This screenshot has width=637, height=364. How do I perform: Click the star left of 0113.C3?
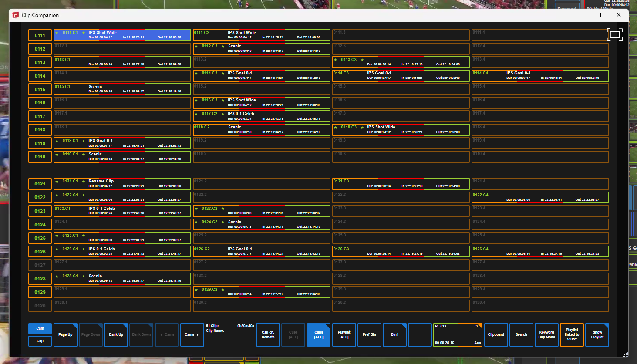[x=336, y=60]
